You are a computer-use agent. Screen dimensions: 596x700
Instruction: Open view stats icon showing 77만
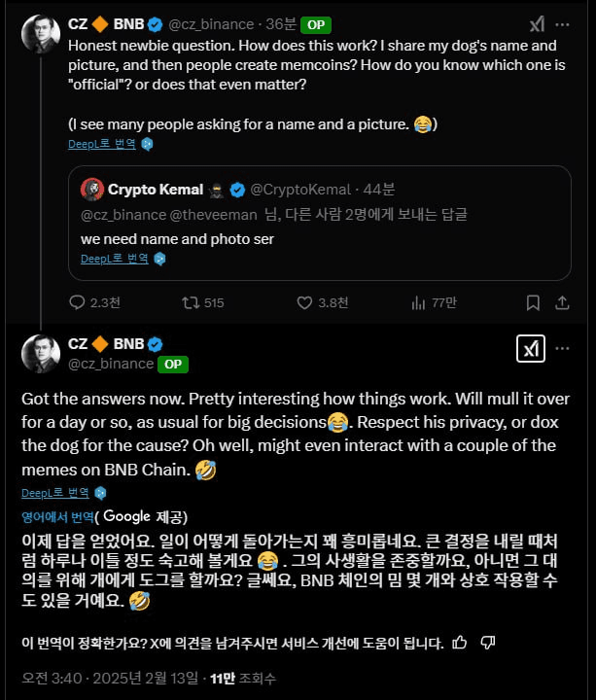point(419,302)
